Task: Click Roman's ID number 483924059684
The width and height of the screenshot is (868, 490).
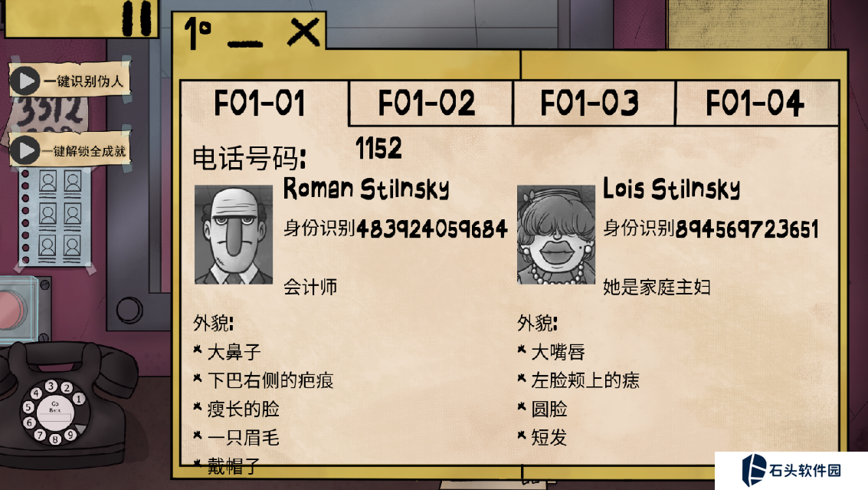Action: point(432,229)
